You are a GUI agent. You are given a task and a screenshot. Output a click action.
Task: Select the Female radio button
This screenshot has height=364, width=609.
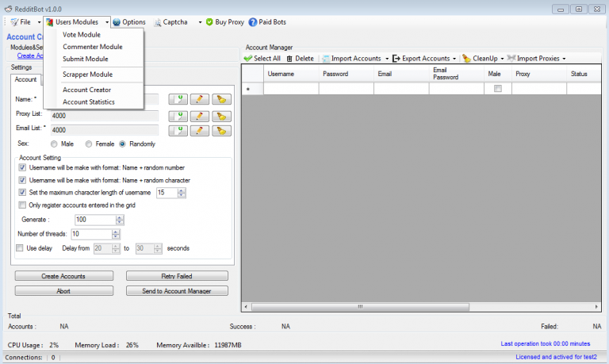tap(90, 144)
